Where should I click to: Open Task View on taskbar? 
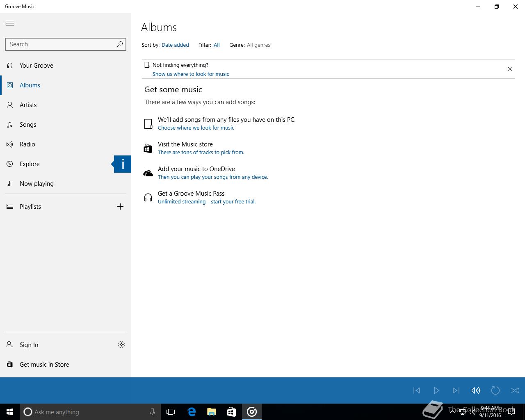(171, 412)
